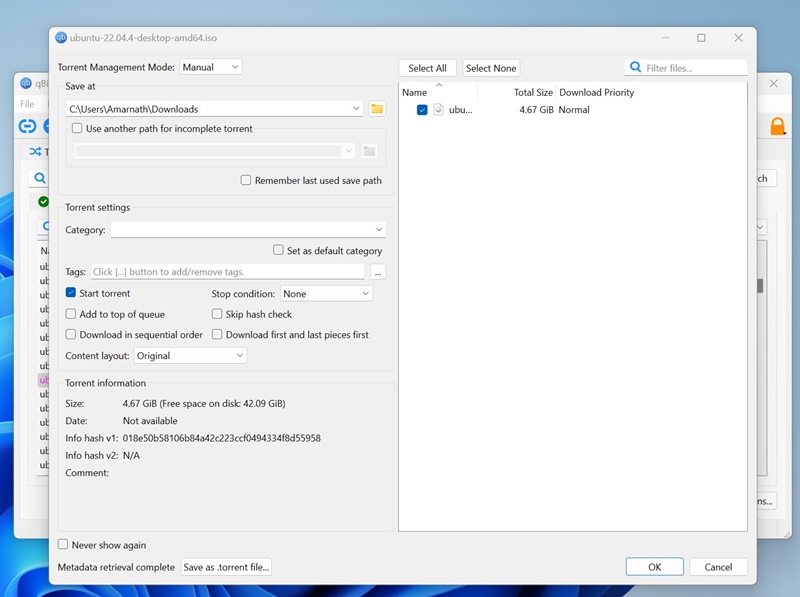800x597 pixels.
Task: Close the add torrent dialog
Action: click(738, 38)
